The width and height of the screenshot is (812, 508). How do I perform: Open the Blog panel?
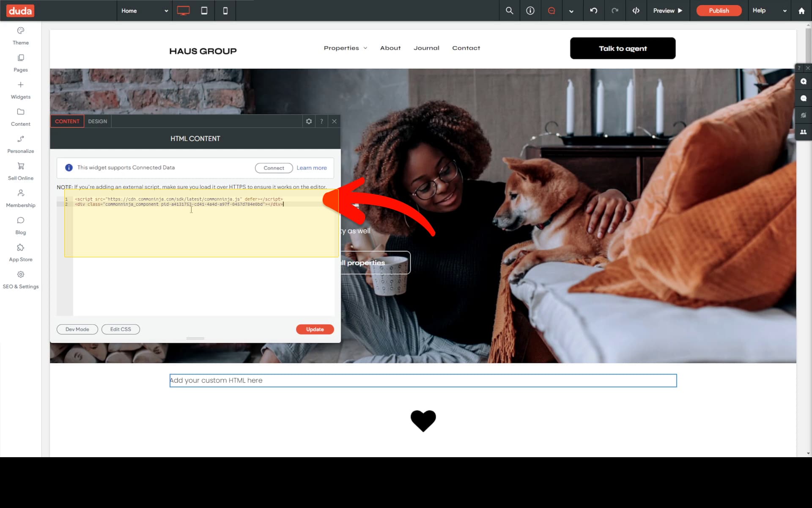(x=21, y=226)
